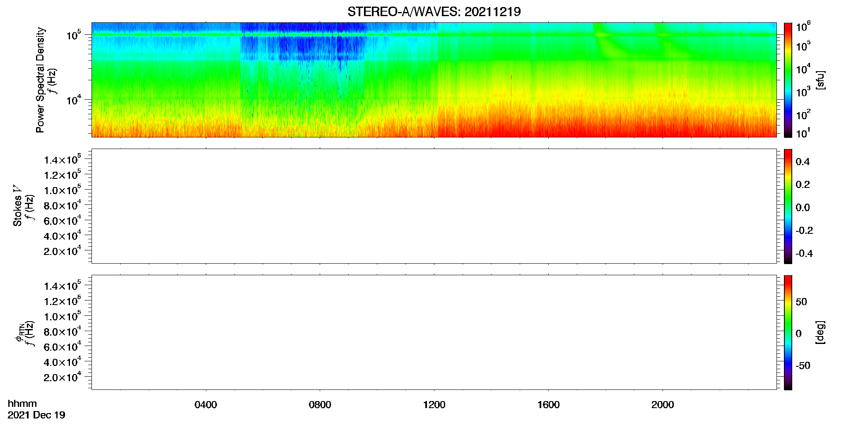The image size is (868, 447).
Task: Click the power spectral density colorbar
Action: (788, 80)
